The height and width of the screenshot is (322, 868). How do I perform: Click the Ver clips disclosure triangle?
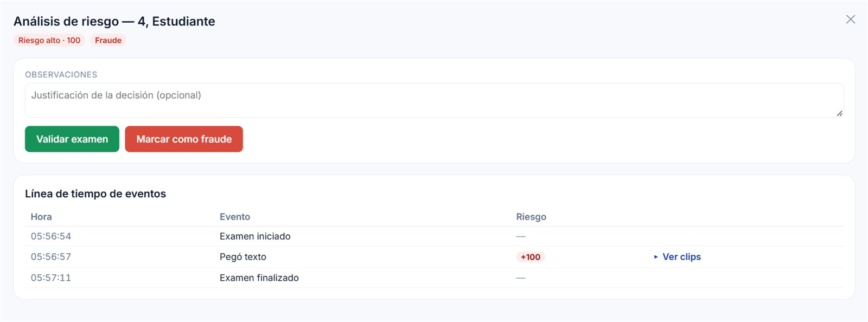656,257
